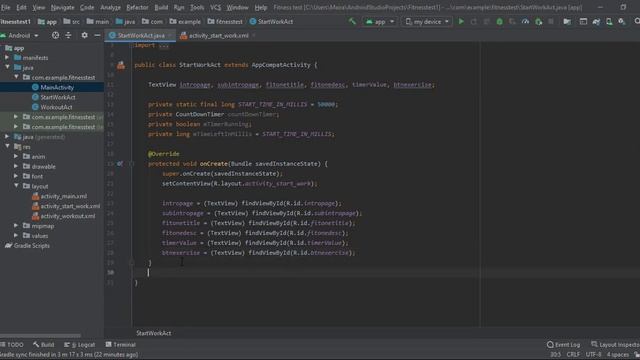640x360 pixels.
Task: Hide the Project panel with minus icon
Action: (97, 36)
